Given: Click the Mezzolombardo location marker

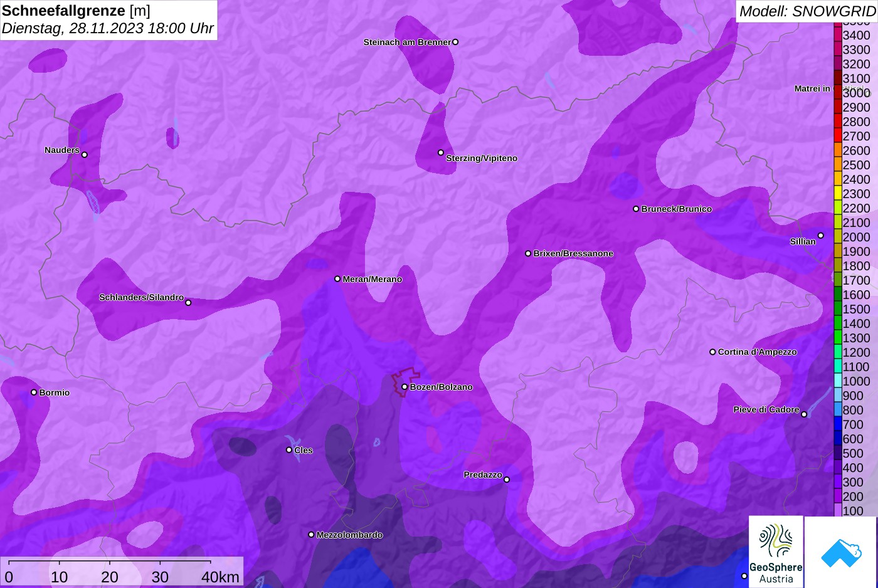Looking at the screenshot, I should (311, 535).
